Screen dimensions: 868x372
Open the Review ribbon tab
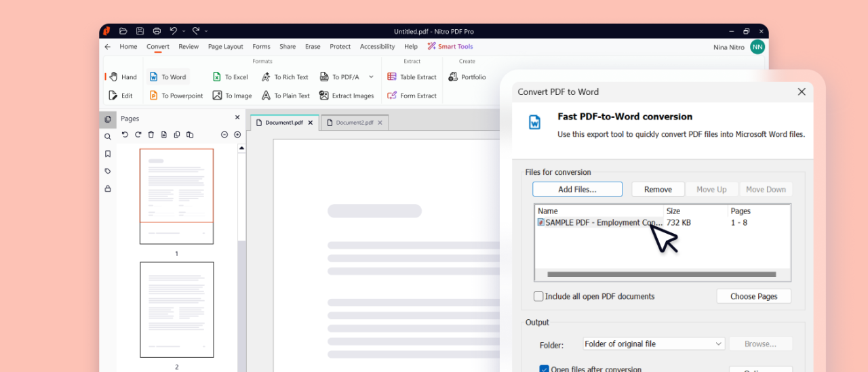coord(189,47)
